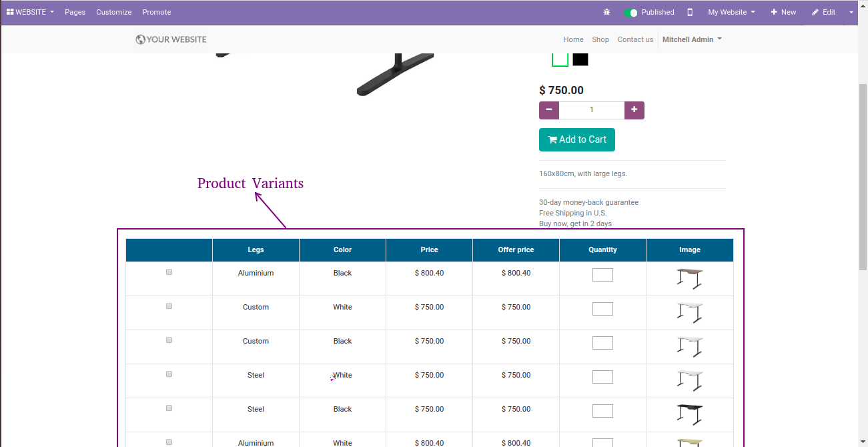Expand the Mitchell Admin user dropdown

[693, 39]
